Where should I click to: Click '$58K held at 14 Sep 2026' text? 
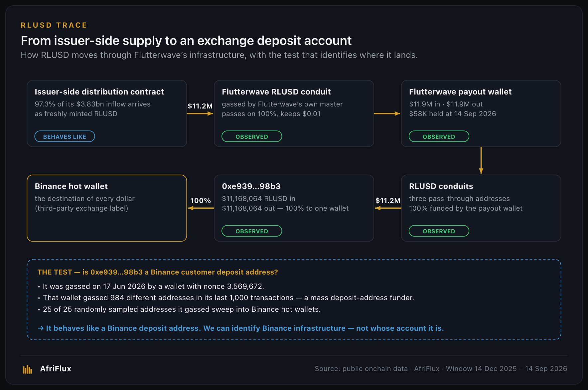(452, 114)
